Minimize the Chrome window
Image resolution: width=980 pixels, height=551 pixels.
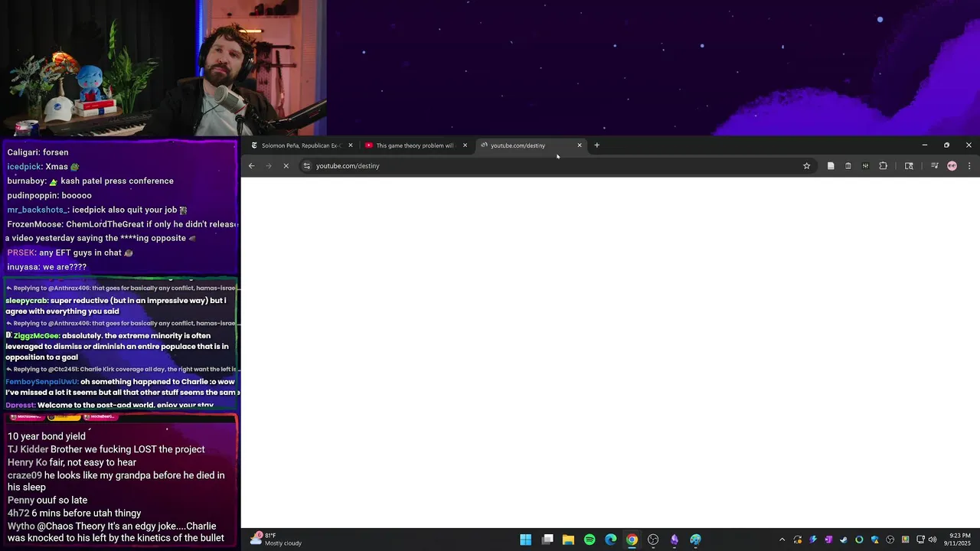click(925, 145)
